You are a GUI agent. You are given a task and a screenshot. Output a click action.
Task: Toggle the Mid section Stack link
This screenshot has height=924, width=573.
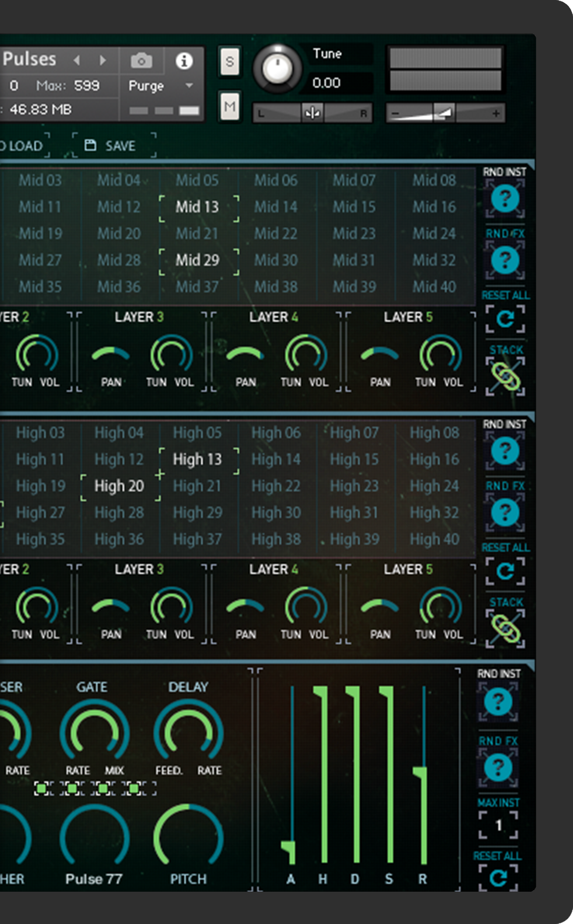coord(505,377)
